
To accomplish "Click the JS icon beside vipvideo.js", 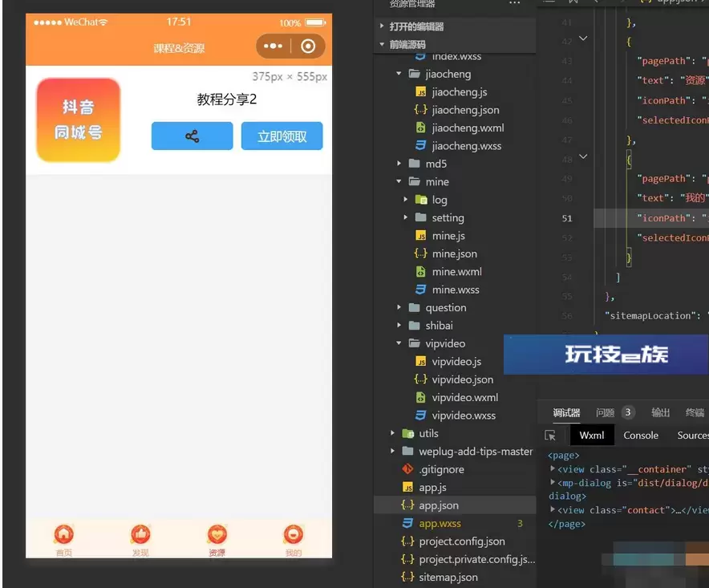I will coord(421,362).
